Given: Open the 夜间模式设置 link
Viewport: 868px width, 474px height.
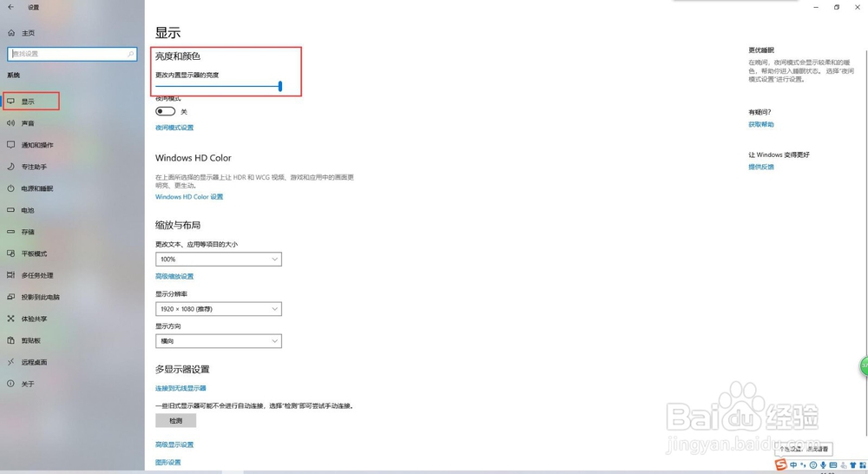Looking at the screenshot, I should tap(174, 128).
